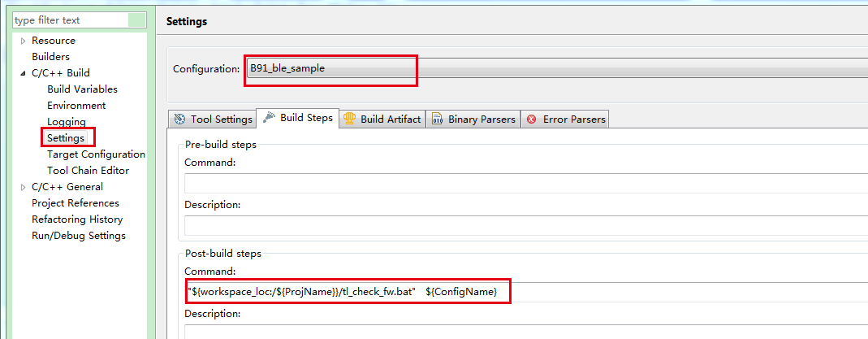Select Build Variables in the tree
The height and width of the screenshot is (339, 868).
[82, 89]
